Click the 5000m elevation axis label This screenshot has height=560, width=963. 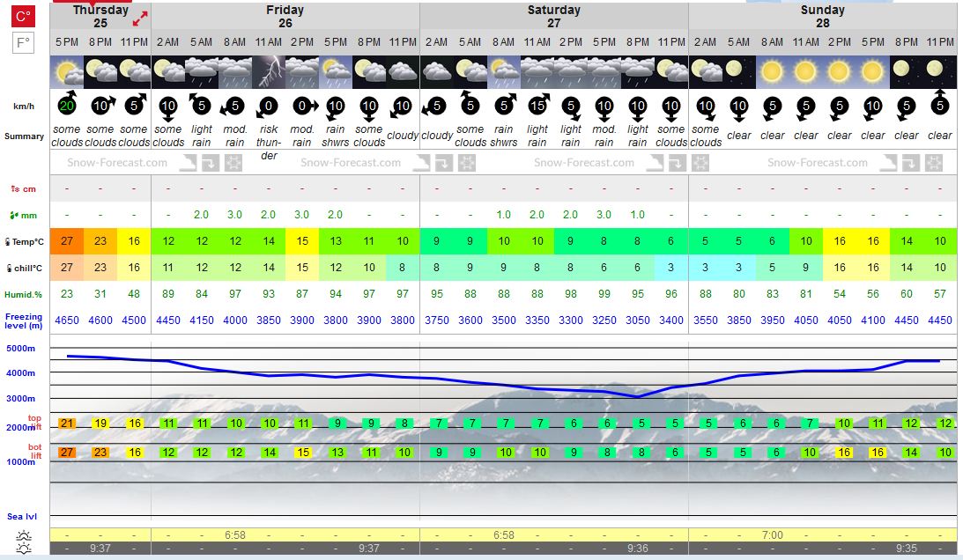tap(21, 348)
